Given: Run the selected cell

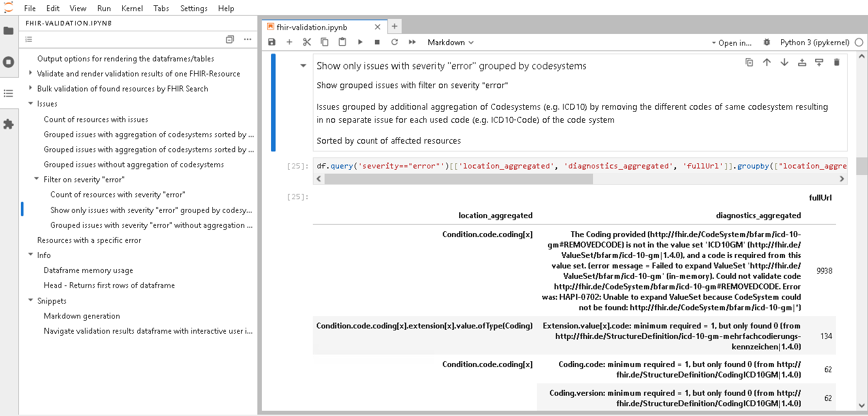Looking at the screenshot, I should point(360,42).
